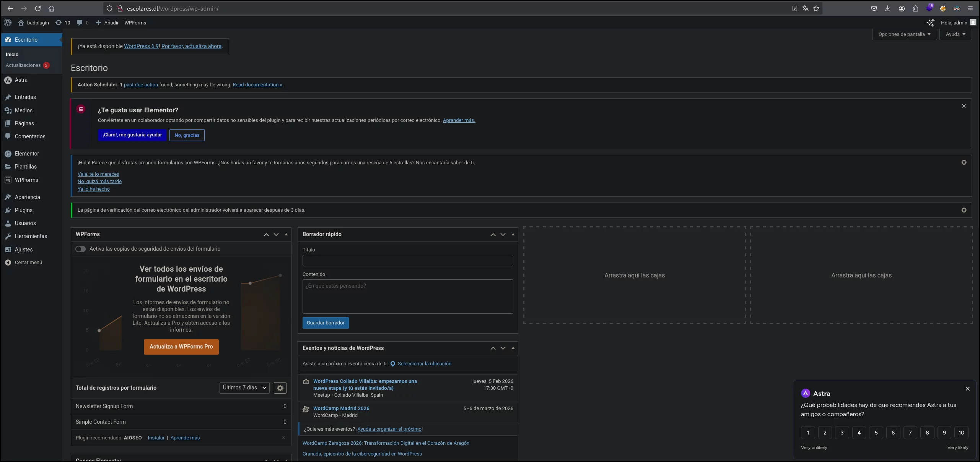Viewport: 980px width, 462px height.
Task: Dismiss the Elementor notice with the X
Action: 964,106
